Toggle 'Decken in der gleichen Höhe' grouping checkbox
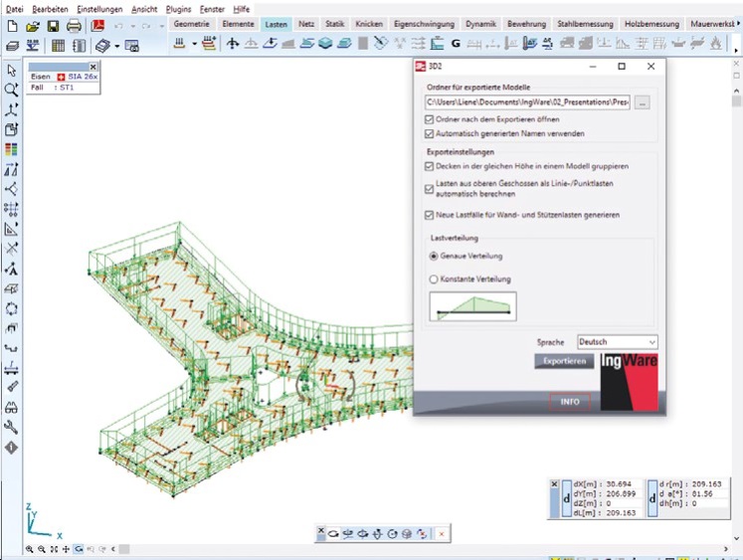 430,166
